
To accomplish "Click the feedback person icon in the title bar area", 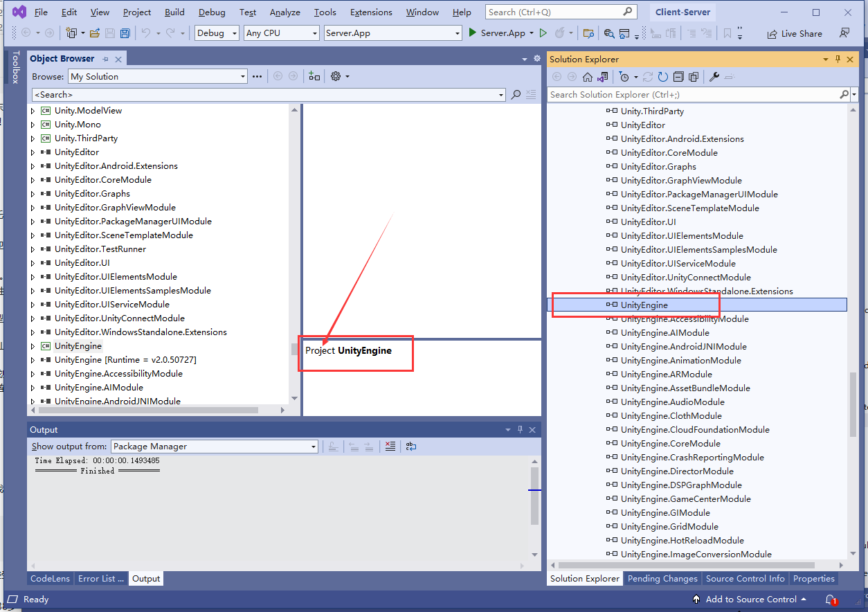I will (844, 33).
